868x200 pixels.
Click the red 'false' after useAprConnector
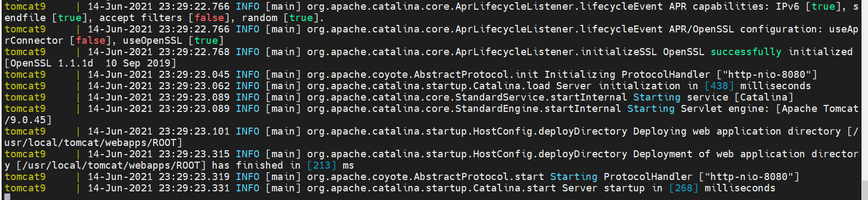tap(91, 41)
